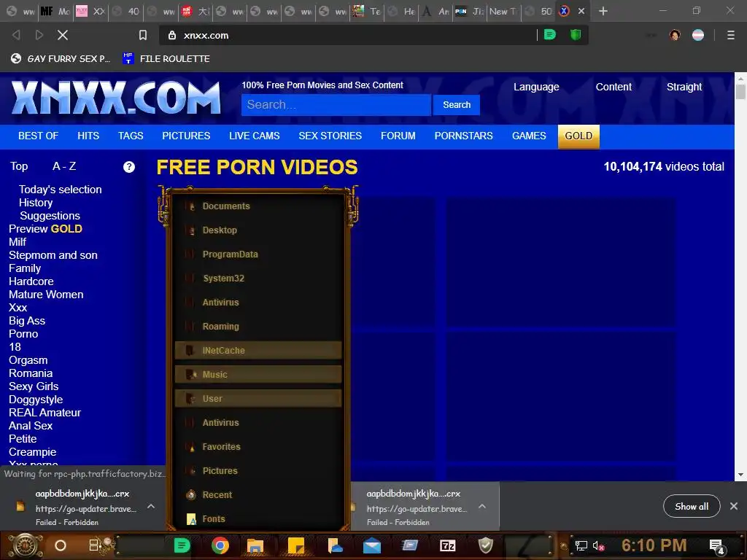Viewport: 747px width, 560px height.
Task: Open the Content dropdown
Action: tap(614, 87)
